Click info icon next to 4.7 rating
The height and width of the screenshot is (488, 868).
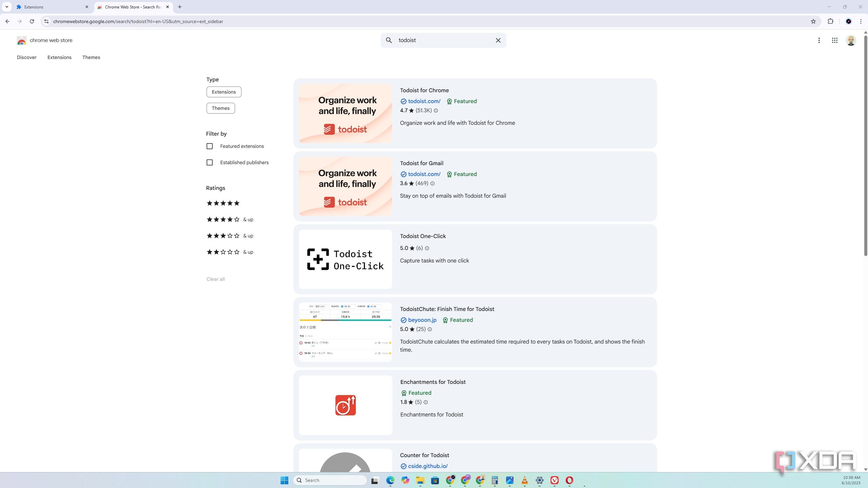coord(436,111)
